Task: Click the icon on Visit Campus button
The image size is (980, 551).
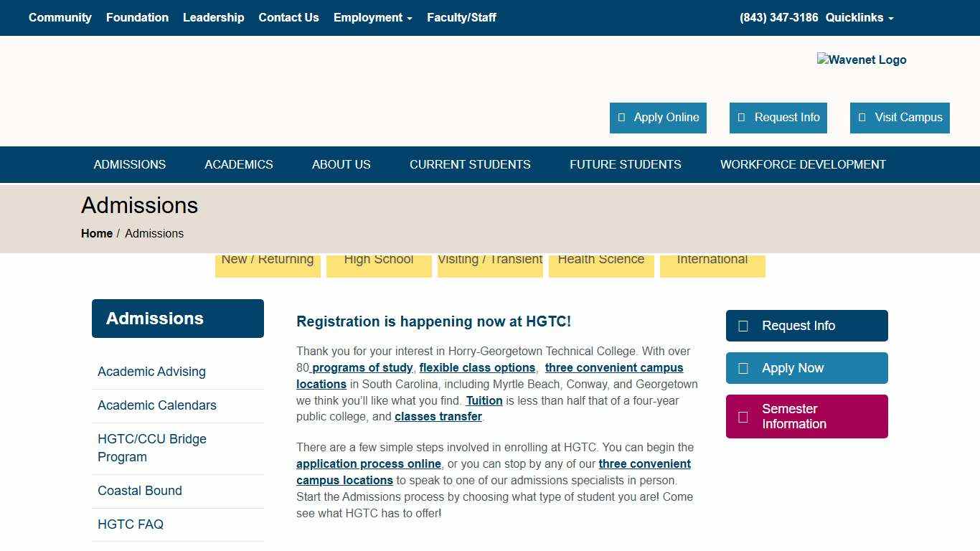Action: [862, 118]
